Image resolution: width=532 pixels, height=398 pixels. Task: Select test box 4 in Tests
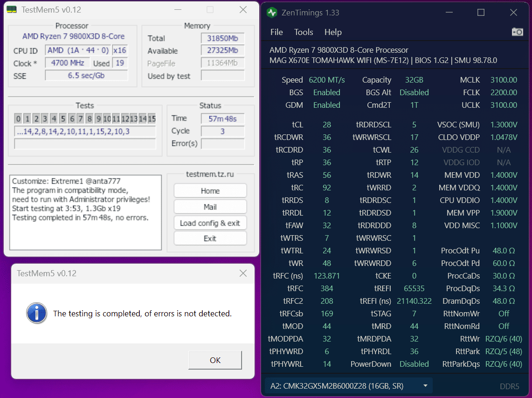54,119
